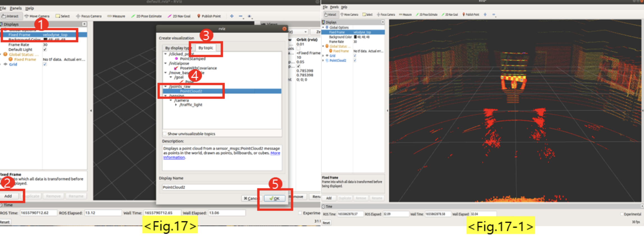Click the Display Name input field
The image size is (644, 237).
tap(213, 187)
